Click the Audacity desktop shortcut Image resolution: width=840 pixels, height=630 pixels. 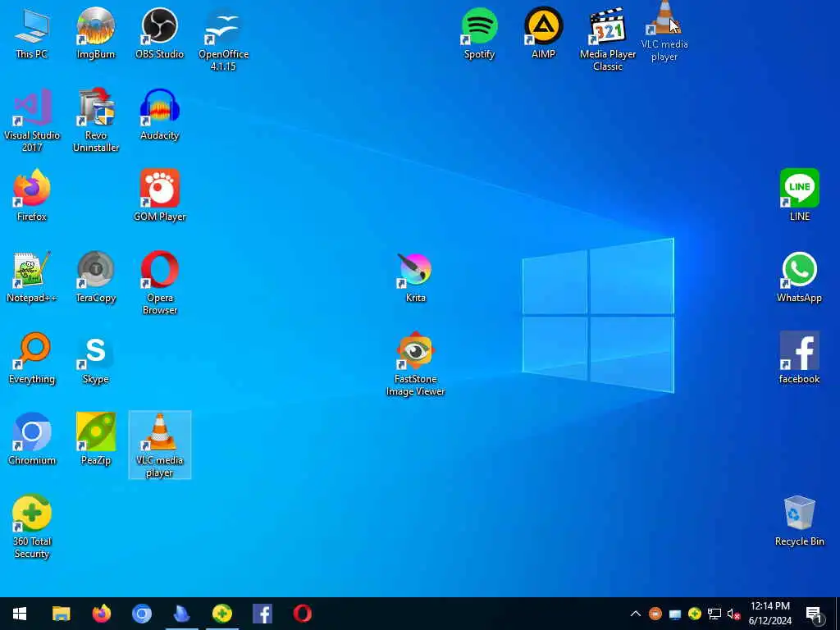(160, 115)
